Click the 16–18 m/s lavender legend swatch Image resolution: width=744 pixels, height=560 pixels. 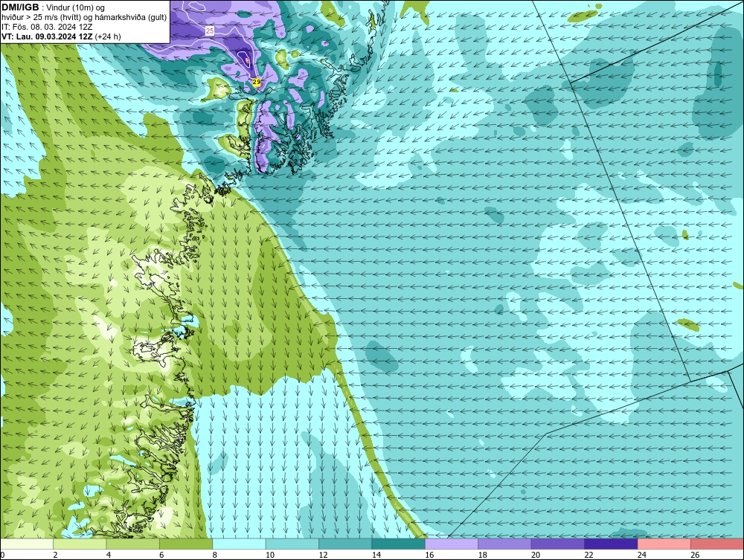coord(452,544)
